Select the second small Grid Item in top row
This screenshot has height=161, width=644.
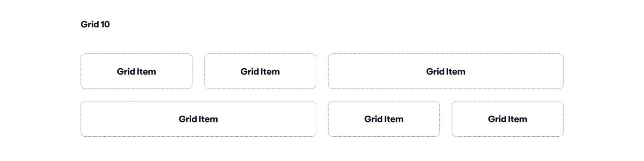(x=260, y=71)
